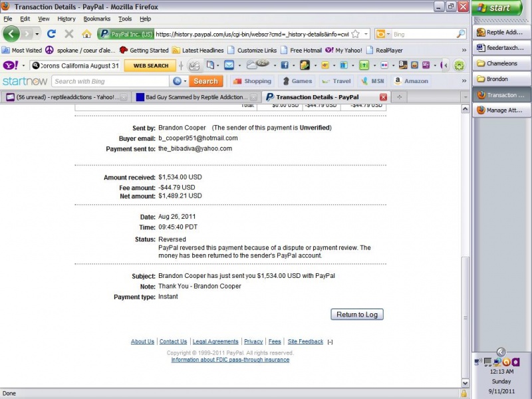Click the StartNow Travel button

coord(336,81)
